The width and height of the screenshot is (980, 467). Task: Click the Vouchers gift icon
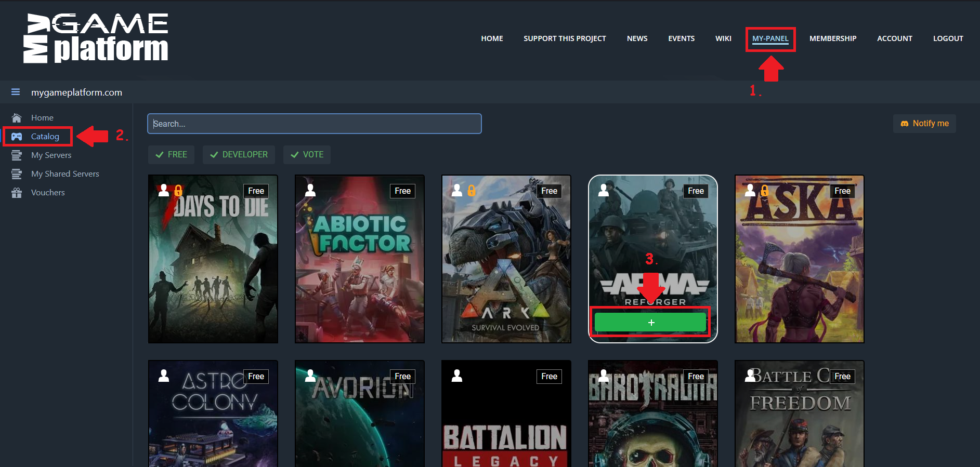coord(17,193)
